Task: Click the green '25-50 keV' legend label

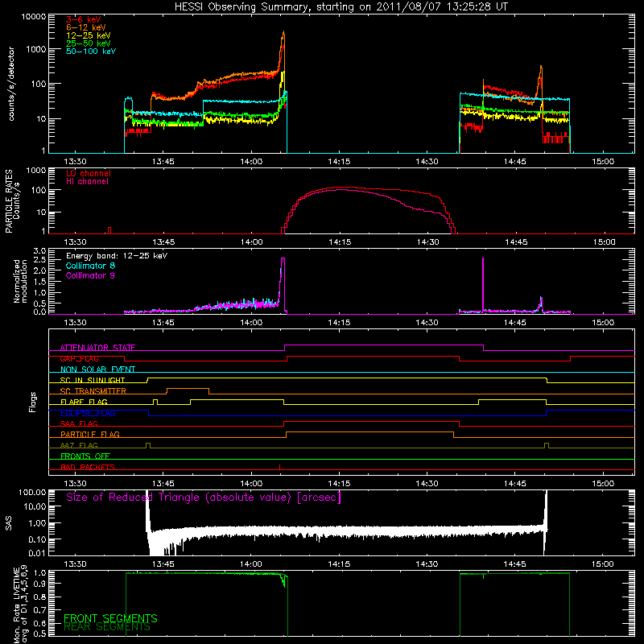Action: tap(89, 43)
